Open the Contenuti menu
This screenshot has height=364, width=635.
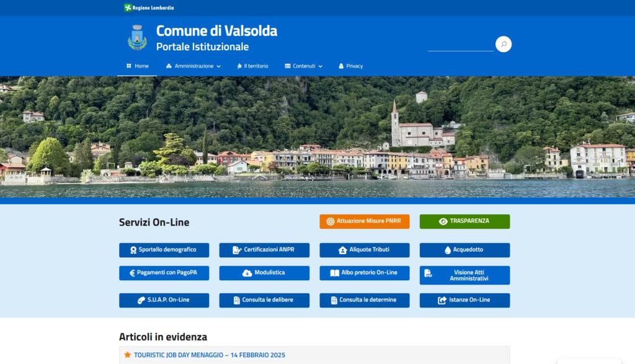pos(304,66)
